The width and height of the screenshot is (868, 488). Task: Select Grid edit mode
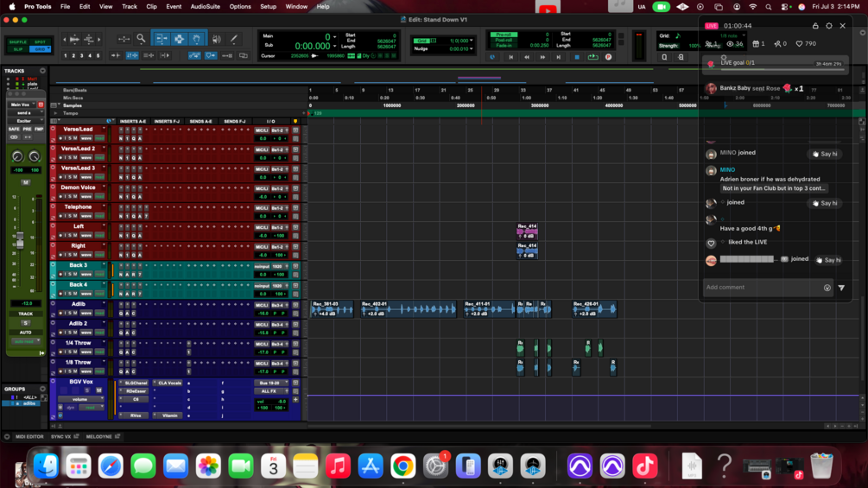click(x=40, y=49)
